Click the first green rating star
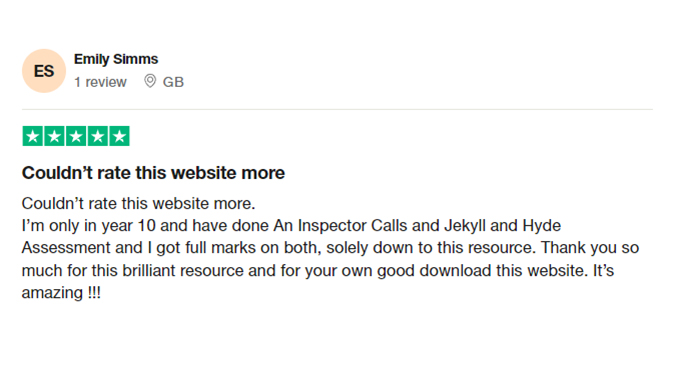Viewport: 677px width, 366px height. coord(32,136)
